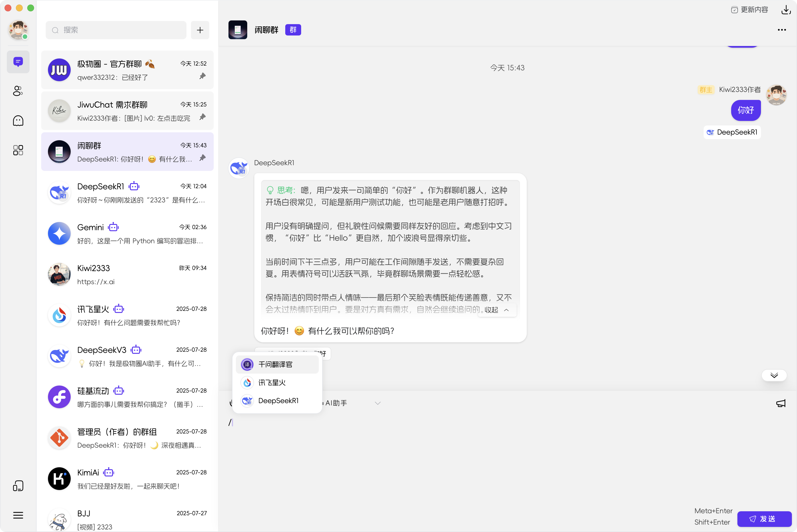Open the KimiAi chat
Image resolution: width=797 pixels, height=532 pixels.
click(127, 479)
